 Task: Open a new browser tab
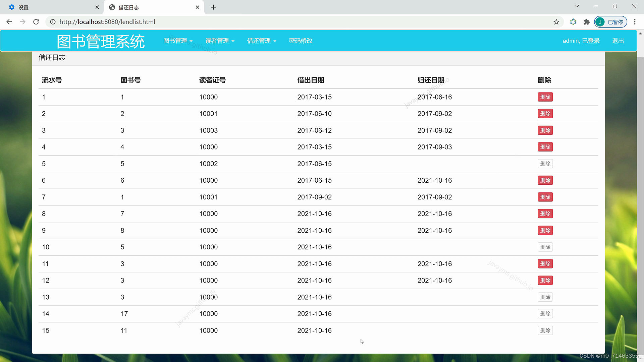(x=213, y=7)
